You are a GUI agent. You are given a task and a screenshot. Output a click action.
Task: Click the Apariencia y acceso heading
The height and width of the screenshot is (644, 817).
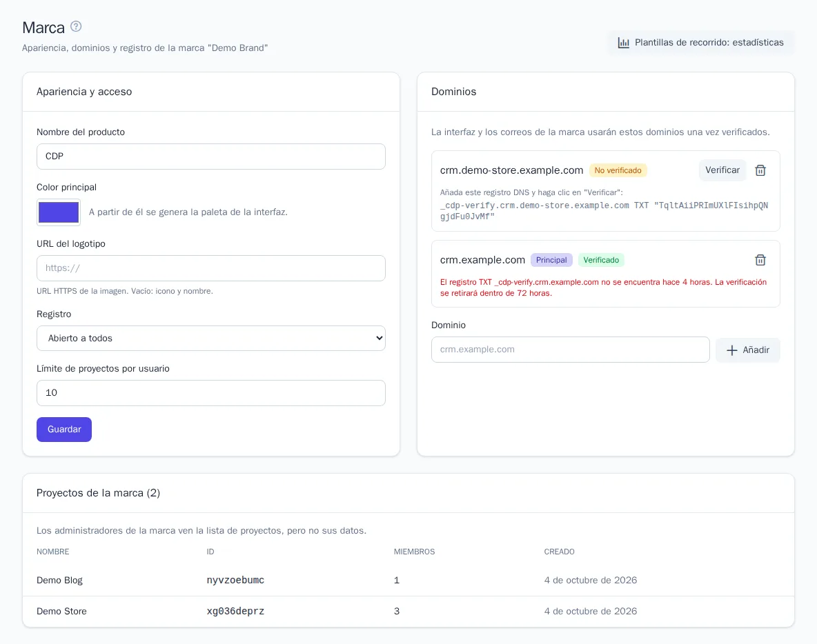click(84, 92)
